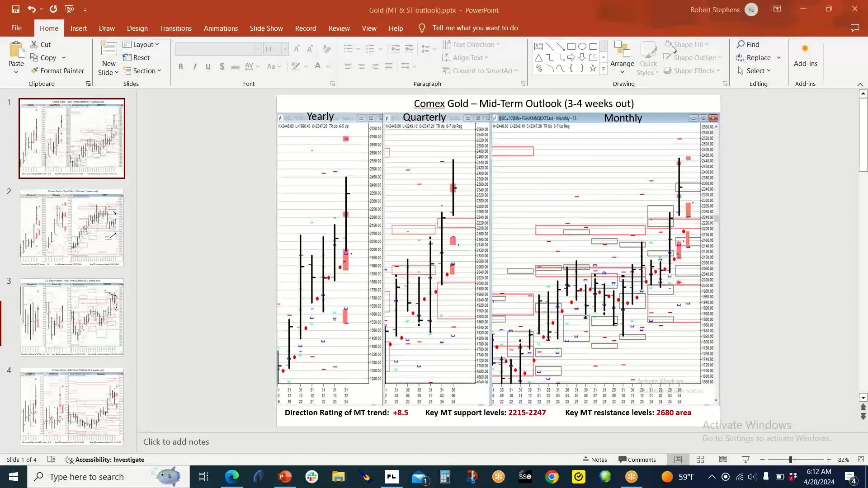Select the Rectangle shape

pos(571,47)
